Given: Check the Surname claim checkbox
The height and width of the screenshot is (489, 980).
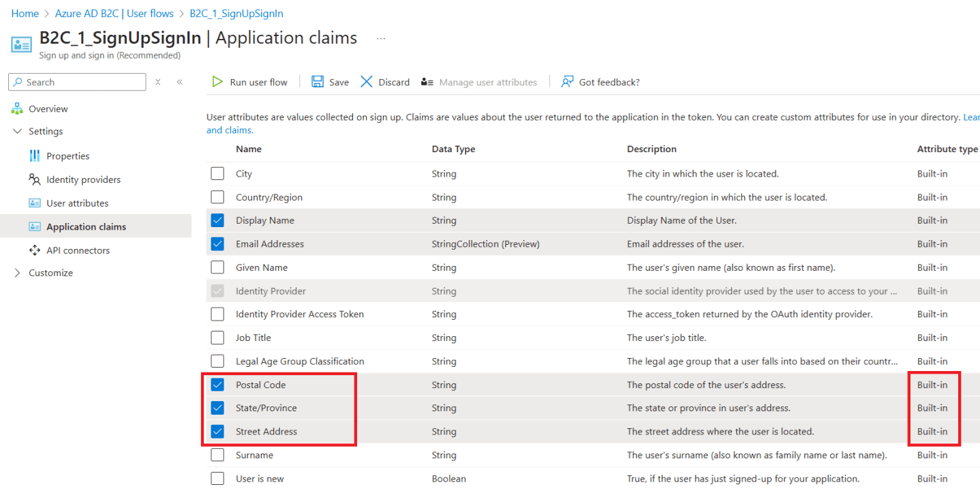Looking at the screenshot, I should pyautogui.click(x=217, y=454).
